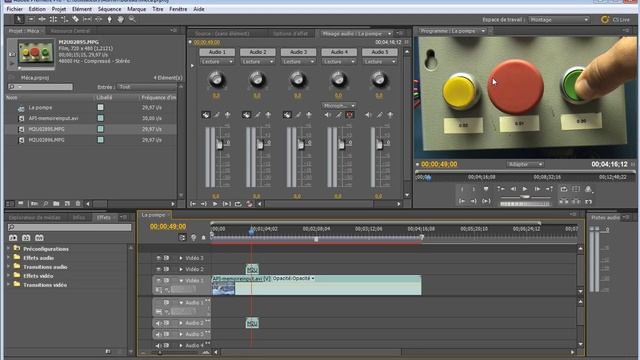The width and height of the screenshot is (640, 360).
Task: Play the audio mixer transport
Action: click(x=215, y=204)
